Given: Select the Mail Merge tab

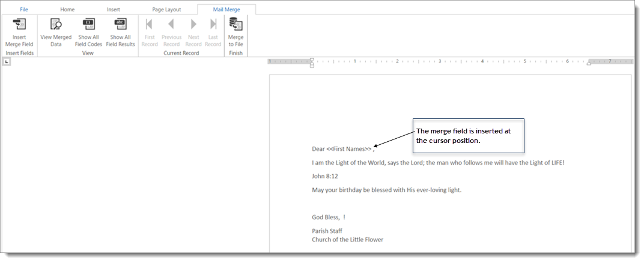Looking at the screenshot, I should 226,10.
